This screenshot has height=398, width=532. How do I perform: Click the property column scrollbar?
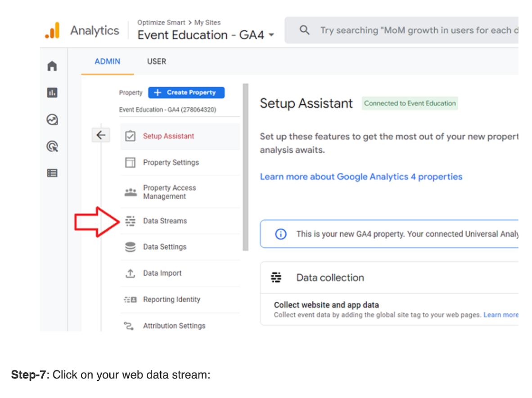245,166
